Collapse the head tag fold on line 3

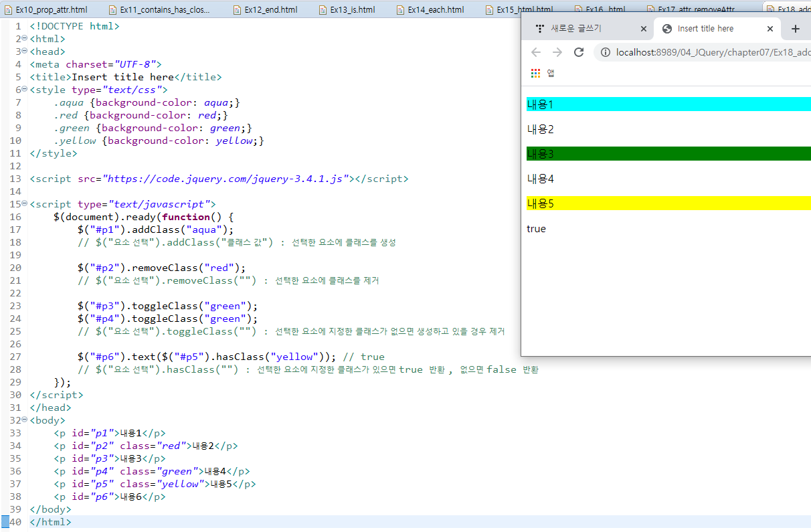pos(24,52)
